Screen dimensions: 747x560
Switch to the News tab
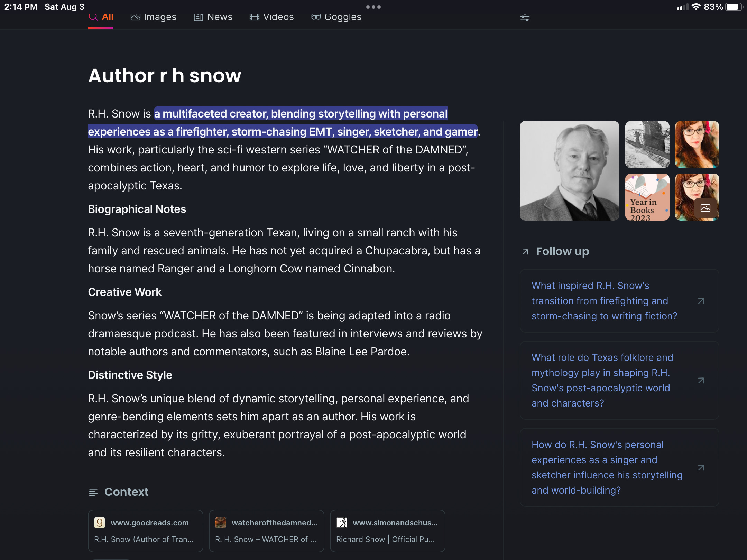pos(213,17)
